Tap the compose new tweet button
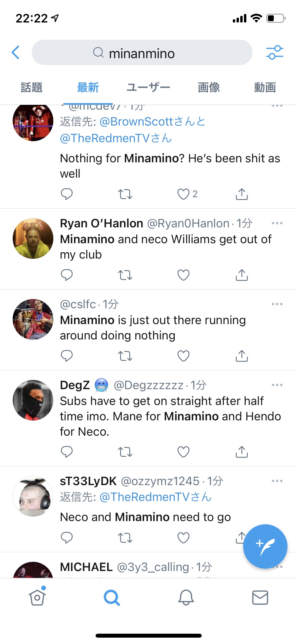Screen dimensions: 297x644 click(x=265, y=546)
